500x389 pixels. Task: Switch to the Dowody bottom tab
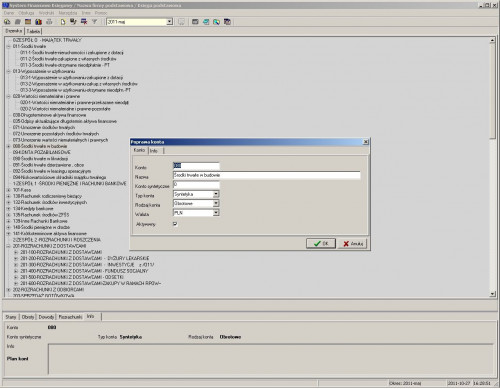point(46,317)
